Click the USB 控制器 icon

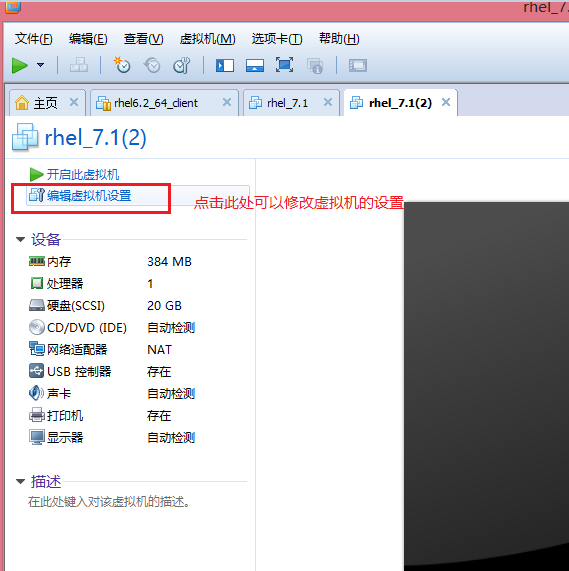coord(36,371)
